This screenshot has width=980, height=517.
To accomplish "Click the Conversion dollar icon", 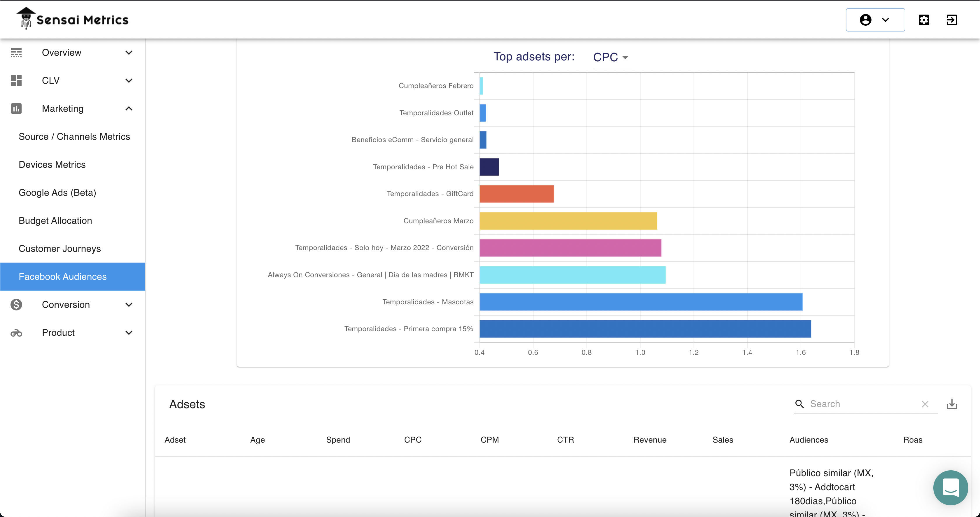I will (16, 305).
